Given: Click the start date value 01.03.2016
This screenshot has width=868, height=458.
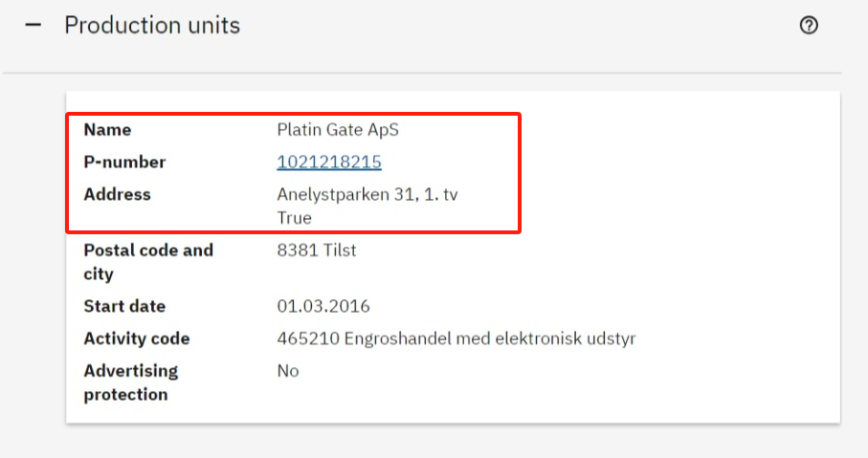Looking at the screenshot, I should point(323,307).
